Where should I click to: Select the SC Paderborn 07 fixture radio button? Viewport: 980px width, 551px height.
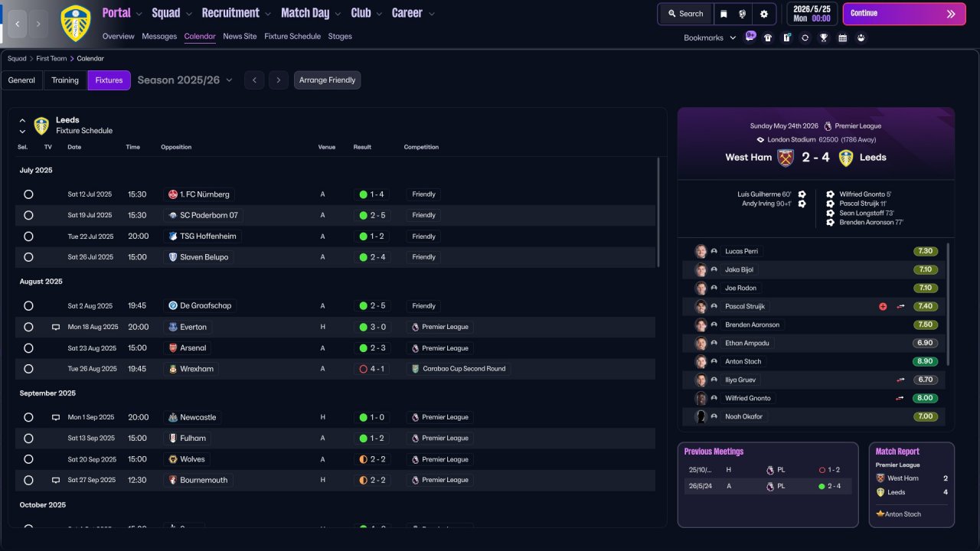point(28,215)
